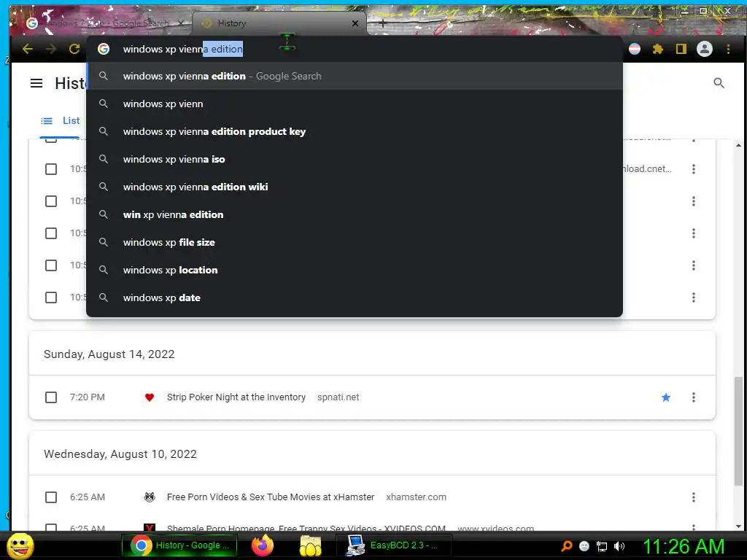Open 'Free Porn Videos' xHamster history link

coord(271,497)
